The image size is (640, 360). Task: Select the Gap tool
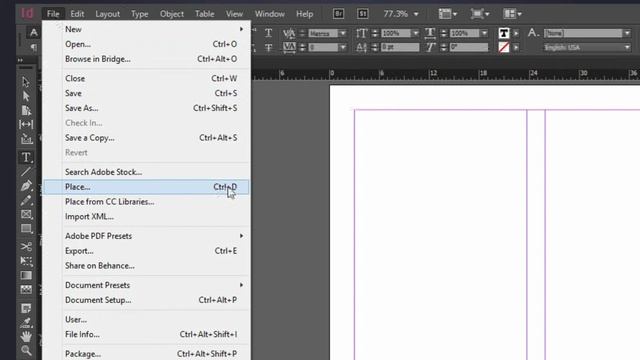(26, 124)
